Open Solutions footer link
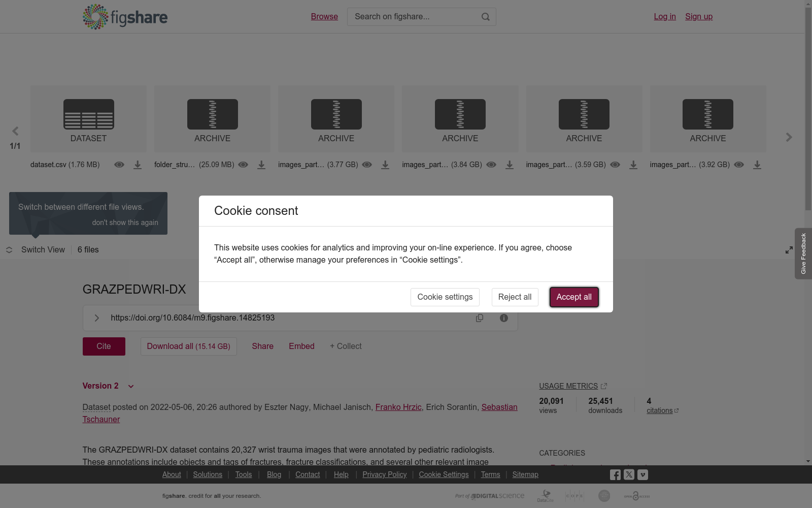 point(208,474)
